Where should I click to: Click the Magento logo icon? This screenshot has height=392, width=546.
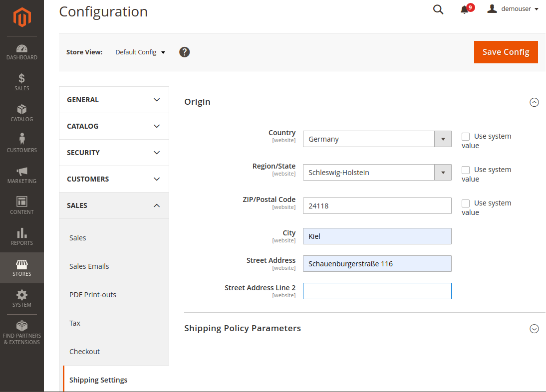click(22, 18)
